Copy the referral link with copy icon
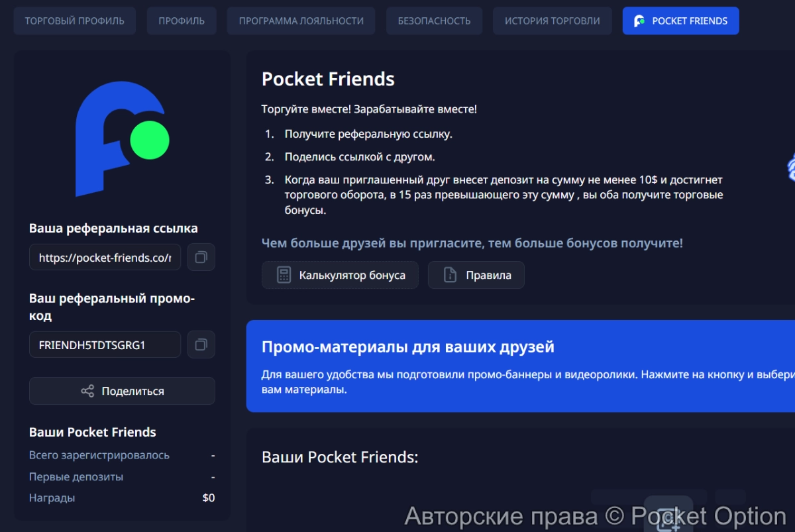This screenshot has height=532, width=795. (x=201, y=257)
